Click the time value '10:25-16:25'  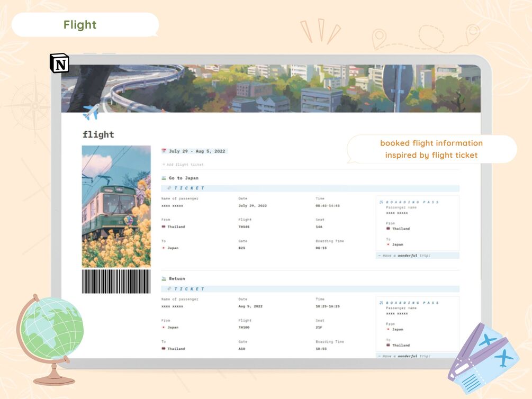[x=328, y=306]
